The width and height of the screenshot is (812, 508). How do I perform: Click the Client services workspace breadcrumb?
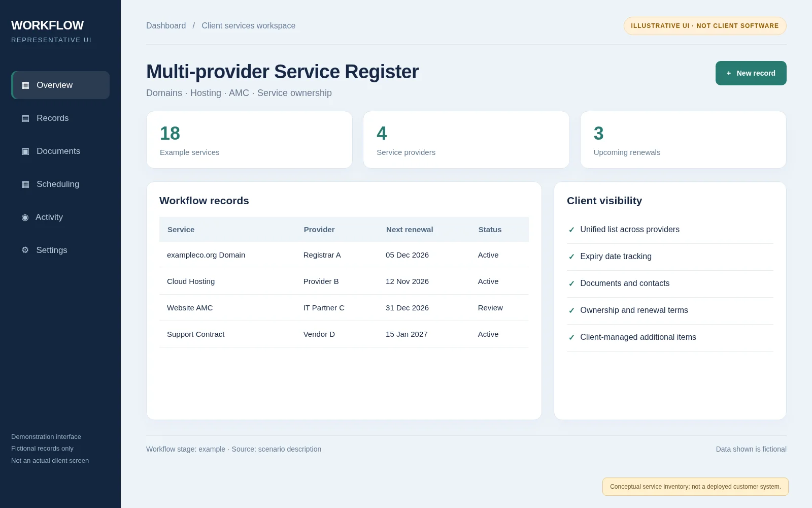pyautogui.click(x=248, y=25)
